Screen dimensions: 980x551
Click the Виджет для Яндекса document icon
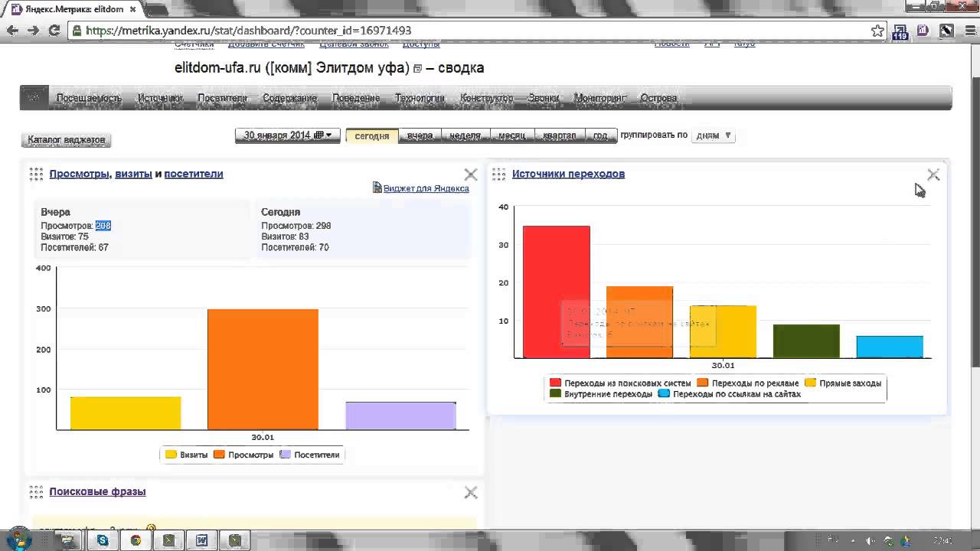coord(377,187)
